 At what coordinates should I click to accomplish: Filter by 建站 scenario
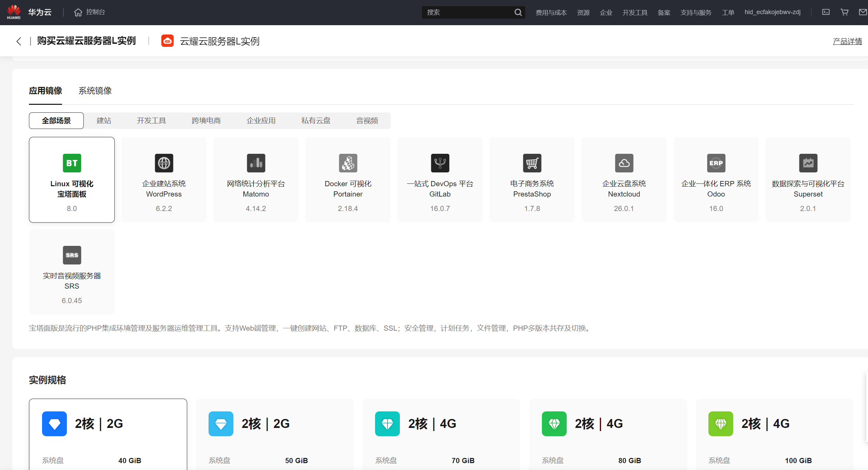pos(104,121)
